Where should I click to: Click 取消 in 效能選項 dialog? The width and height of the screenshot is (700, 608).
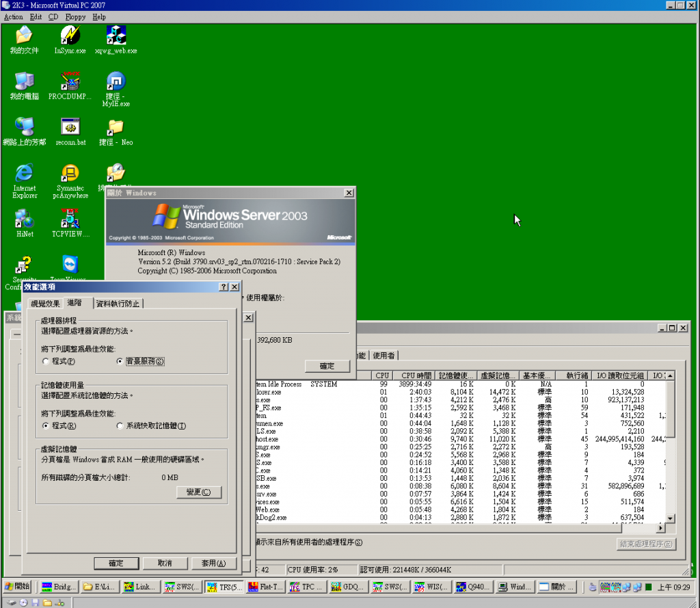[165, 564]
